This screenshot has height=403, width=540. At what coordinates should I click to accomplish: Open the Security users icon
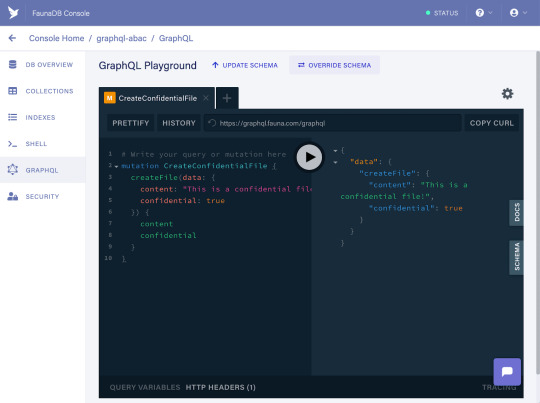[12, 196]
